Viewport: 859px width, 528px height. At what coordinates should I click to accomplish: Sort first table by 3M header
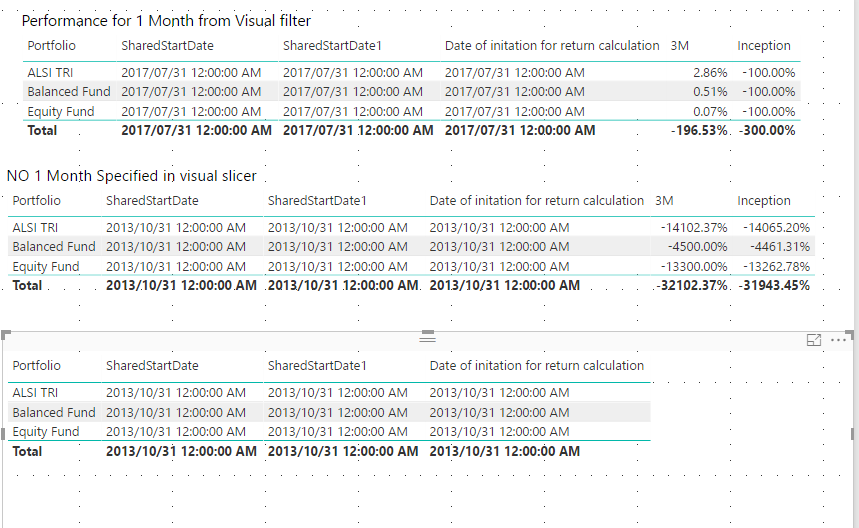click(x=679, y=45)
